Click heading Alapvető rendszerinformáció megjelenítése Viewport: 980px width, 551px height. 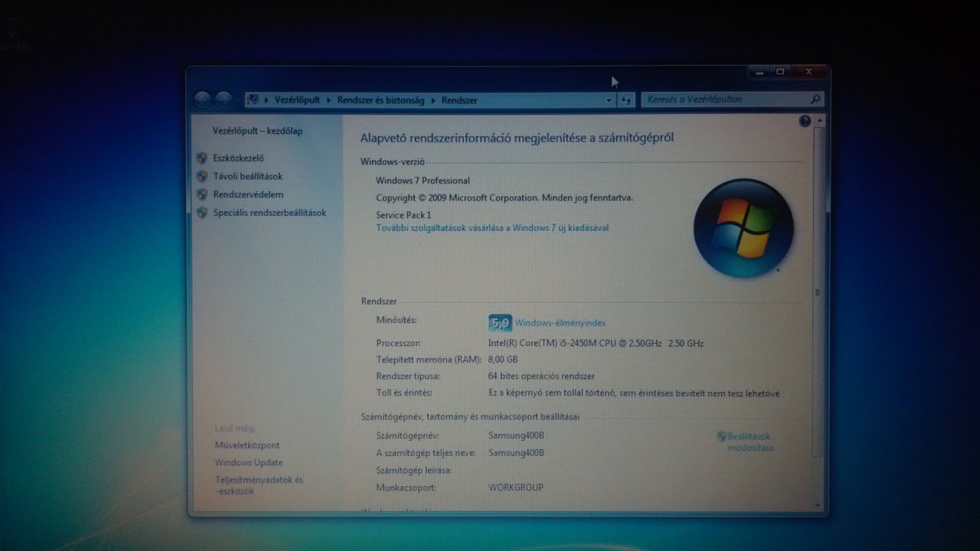coord(517,138)
